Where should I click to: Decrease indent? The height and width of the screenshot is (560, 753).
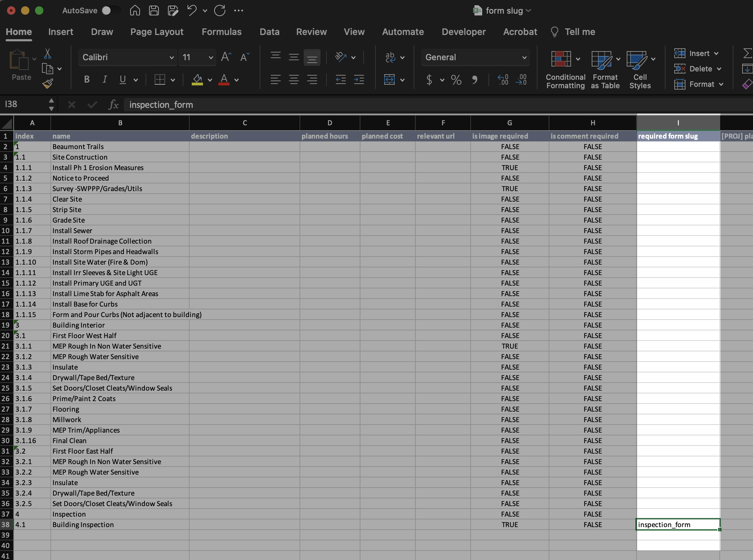point(340,80)
